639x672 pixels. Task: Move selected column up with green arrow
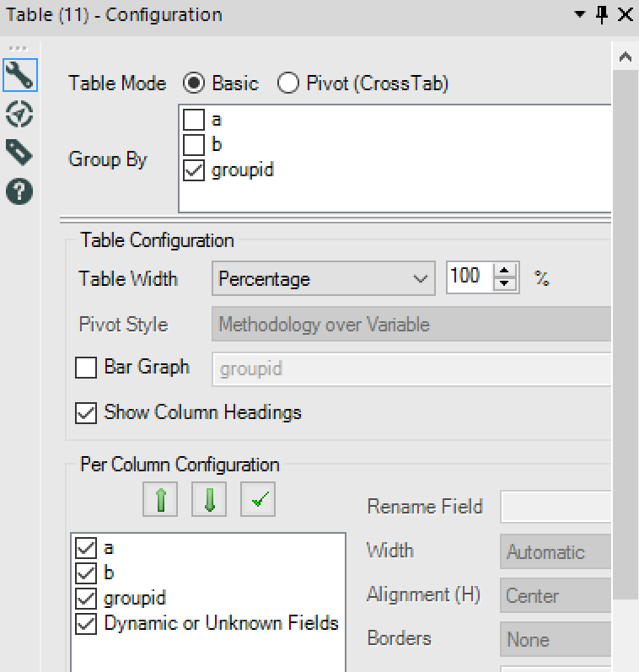click(x=160, y=499)
